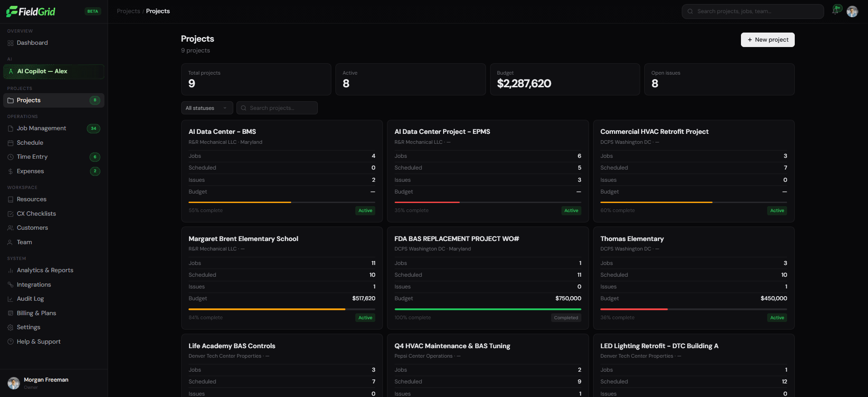Focus the global search projects, jobs, team field
Screen dimensions: 868x397
pos(753,11)
